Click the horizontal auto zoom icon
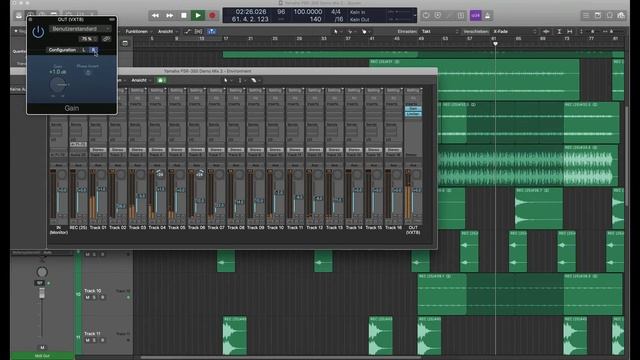The width and height of the screenshot is (640, 360). click(x=570, y=31)
